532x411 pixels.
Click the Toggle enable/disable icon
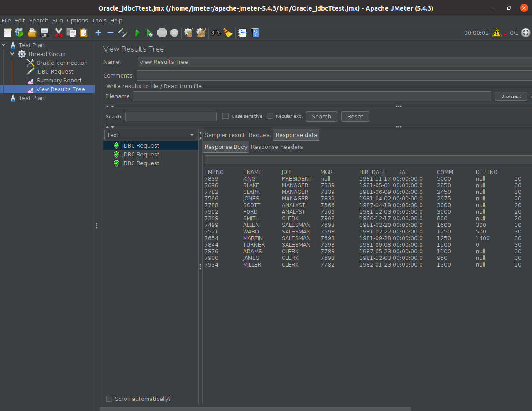(x=123, y=33)
